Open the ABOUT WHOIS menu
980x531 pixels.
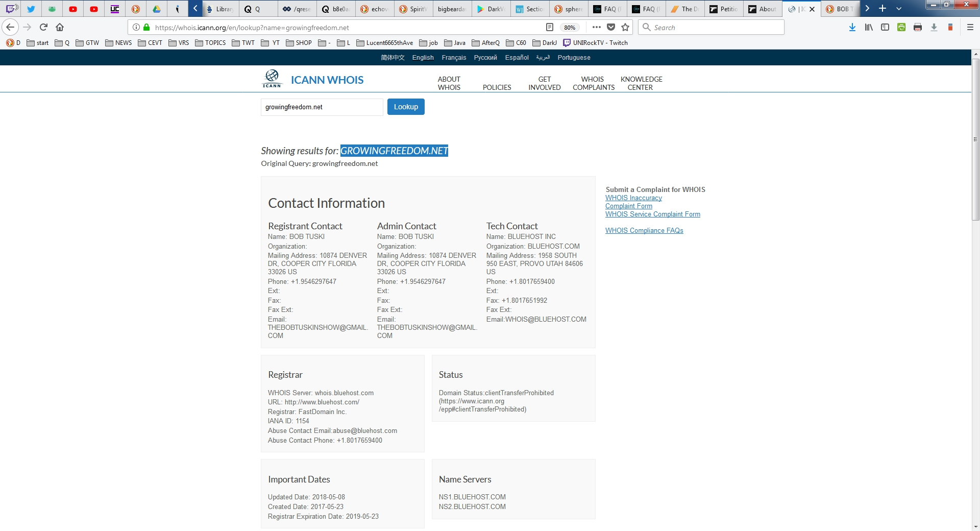click(x=449, y=83)
